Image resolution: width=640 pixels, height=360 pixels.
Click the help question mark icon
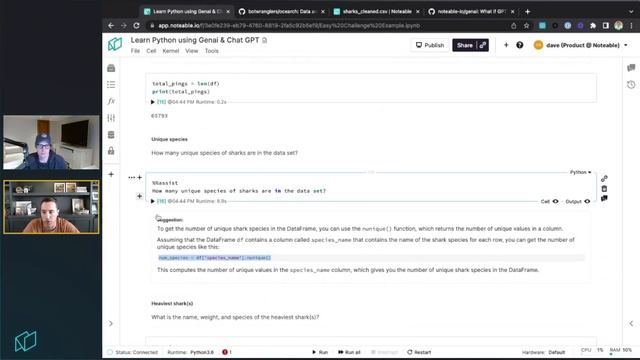pyautogui.click(x=520, y=45)
